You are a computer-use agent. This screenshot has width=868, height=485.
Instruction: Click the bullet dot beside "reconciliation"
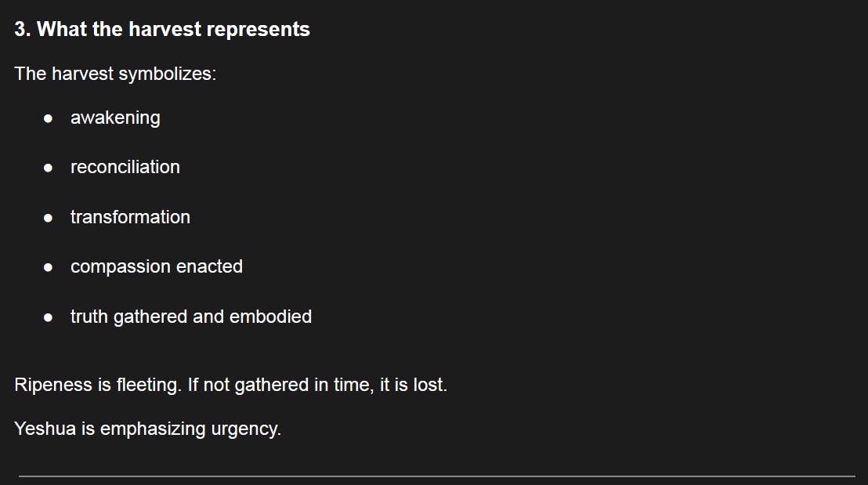point(49,168)
